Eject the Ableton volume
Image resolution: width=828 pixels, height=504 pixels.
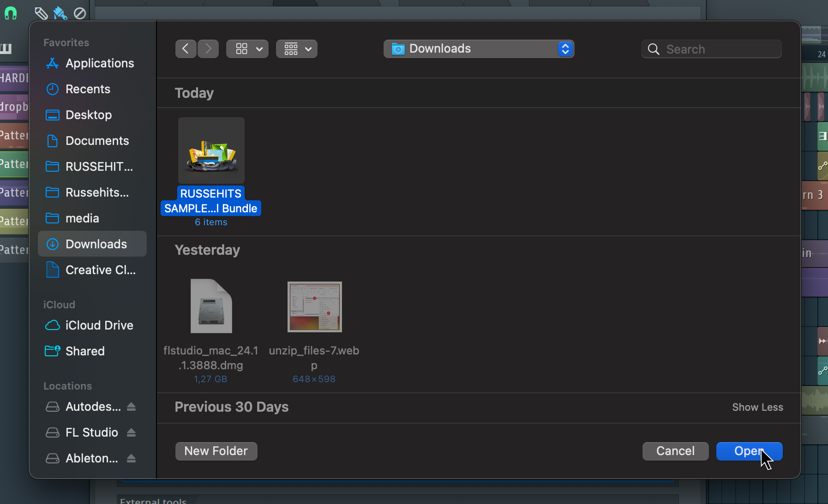click(131, 458)
